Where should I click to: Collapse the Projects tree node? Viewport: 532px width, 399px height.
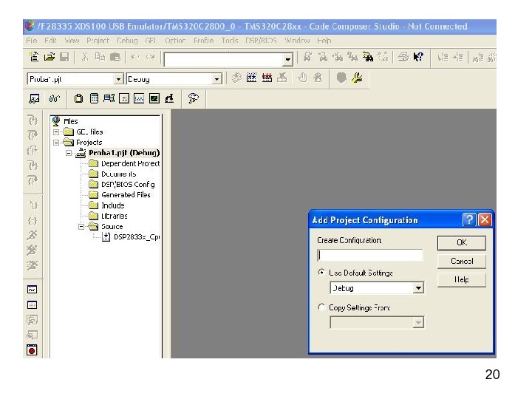(x=56, y=142)
